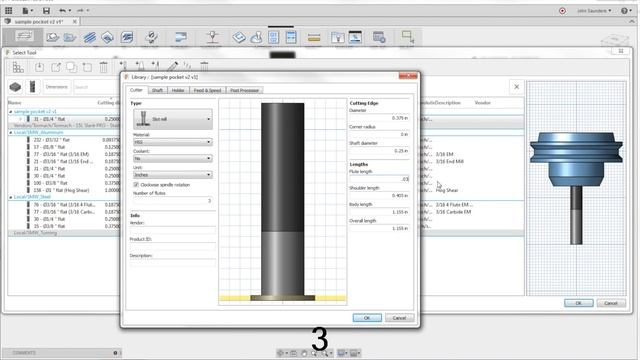Click Cancel in the Library dialog
Image resolution: width=640 pixels, height=360 pixels.
pos(399,318)
